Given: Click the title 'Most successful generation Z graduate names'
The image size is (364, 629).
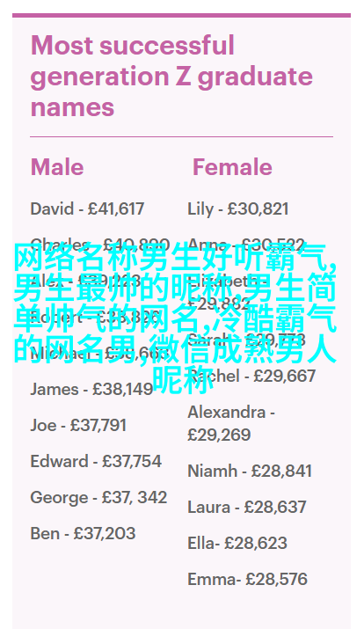Looking at the screenshot, I should pos(171,76).
